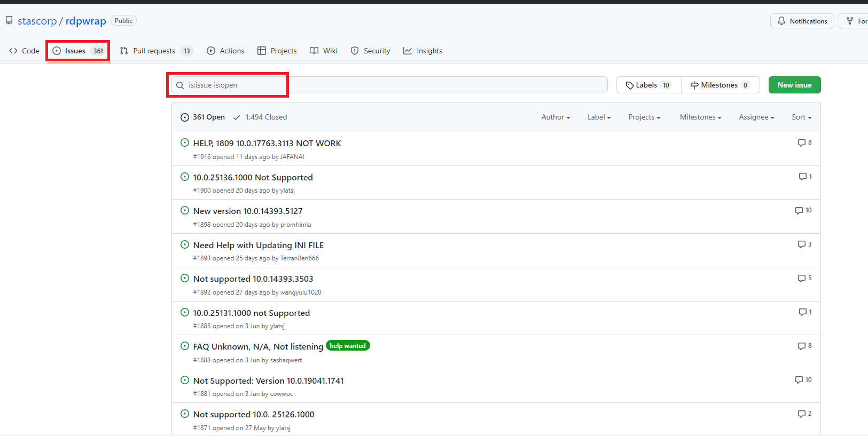This screenshot has width=868, height=436.
Task: Expand the Assignee filter dropdown
Action: pos(756,117)
